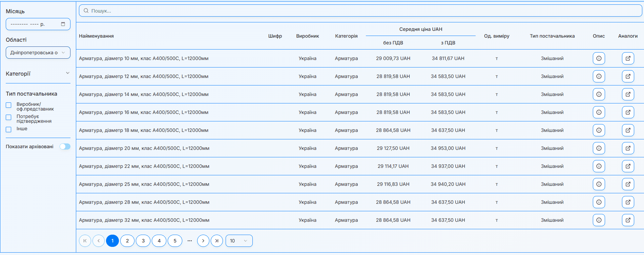Tick the Інше supplier type checkbox
Viewport: 644px width, 255px height.
(9, 129)
